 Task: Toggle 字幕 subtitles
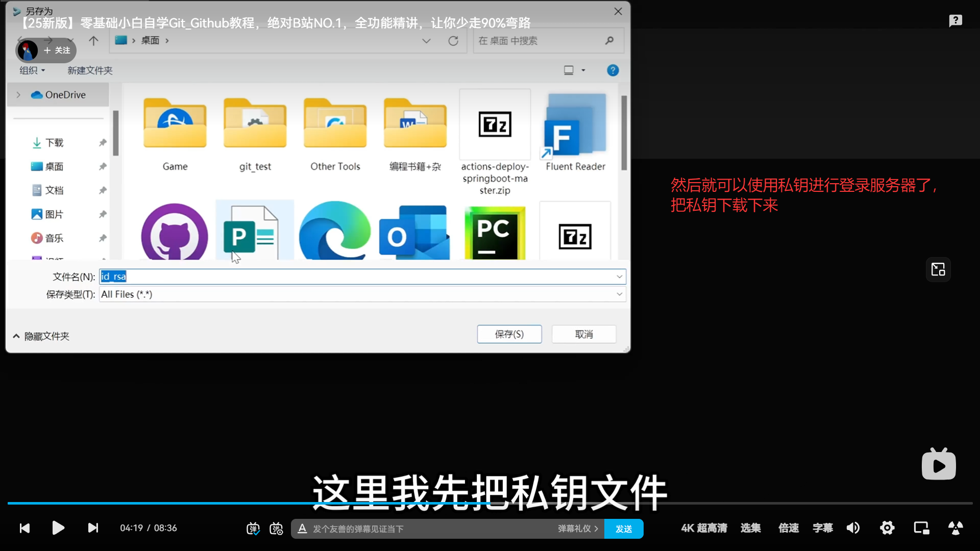point(822,528)
